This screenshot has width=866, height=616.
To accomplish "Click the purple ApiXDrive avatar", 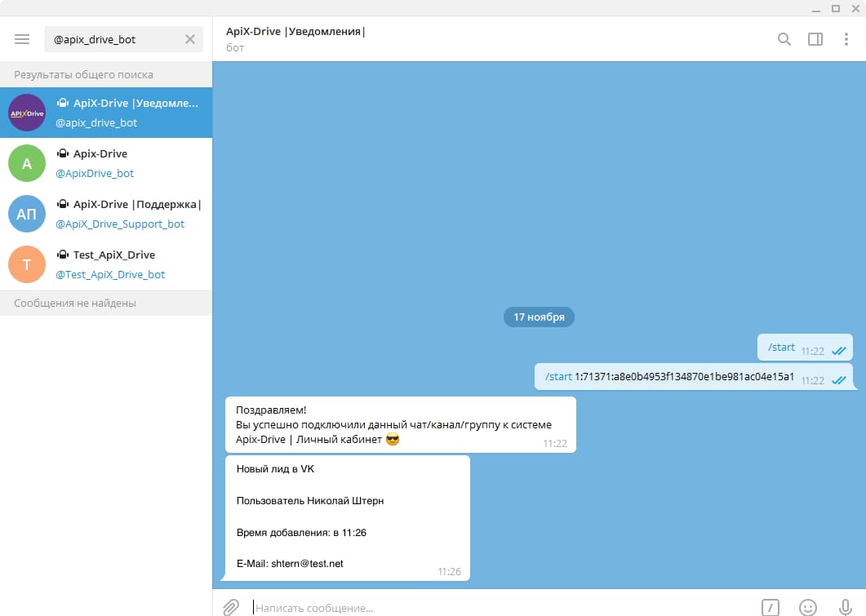I will click(x=26, y=113).
